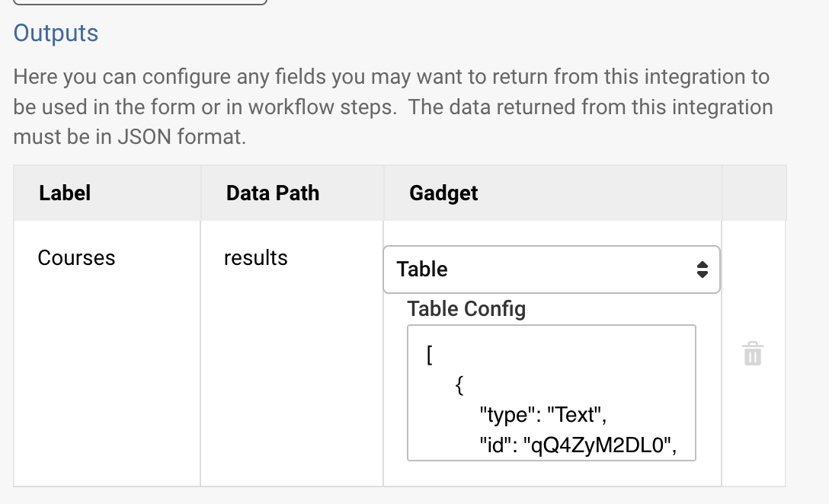Click the Label column header
The height and width of the screenshot is (504, 829).
point(65,193)
